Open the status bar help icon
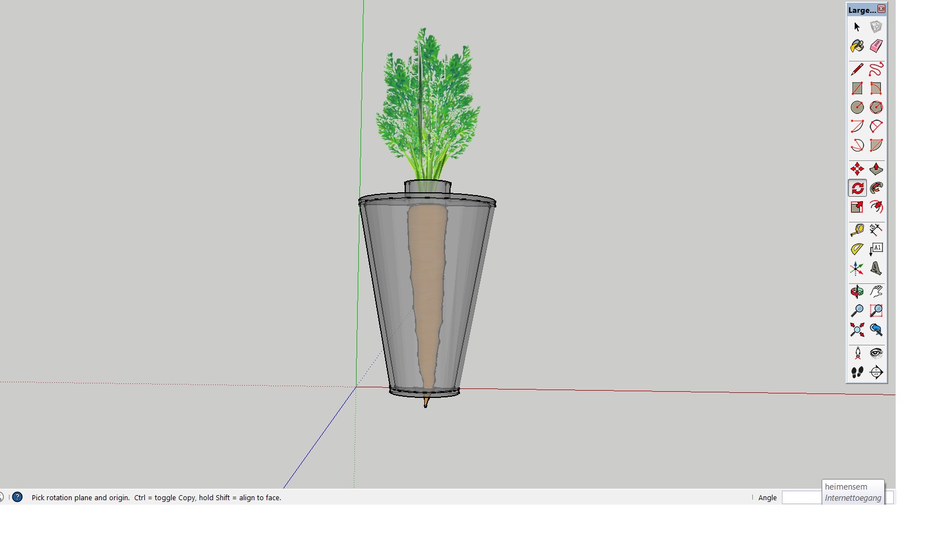 [x=17, y=497]
